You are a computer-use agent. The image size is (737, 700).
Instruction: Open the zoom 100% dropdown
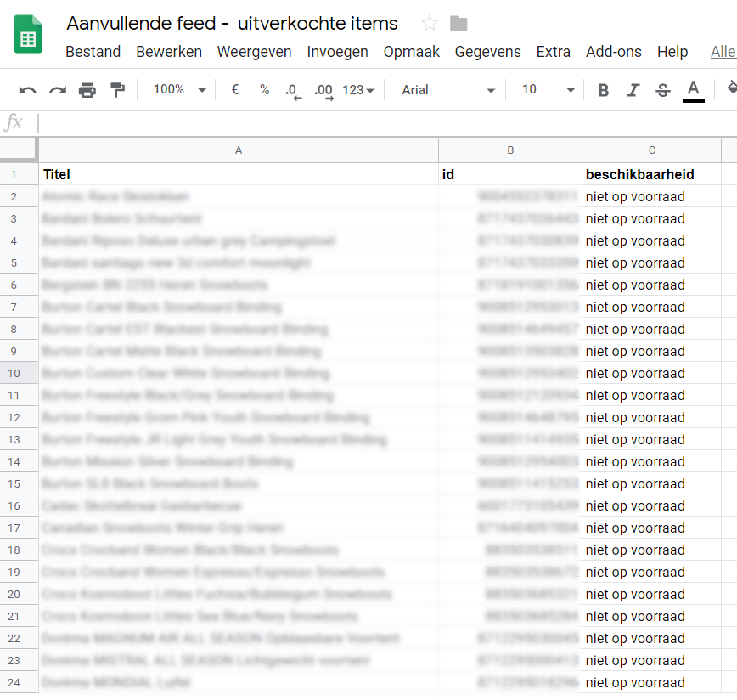[180, 89]
